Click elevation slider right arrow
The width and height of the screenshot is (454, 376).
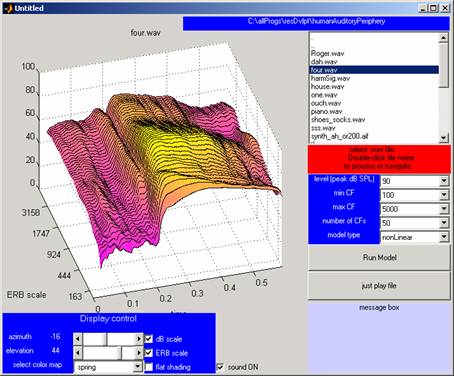tap(139, 353)
